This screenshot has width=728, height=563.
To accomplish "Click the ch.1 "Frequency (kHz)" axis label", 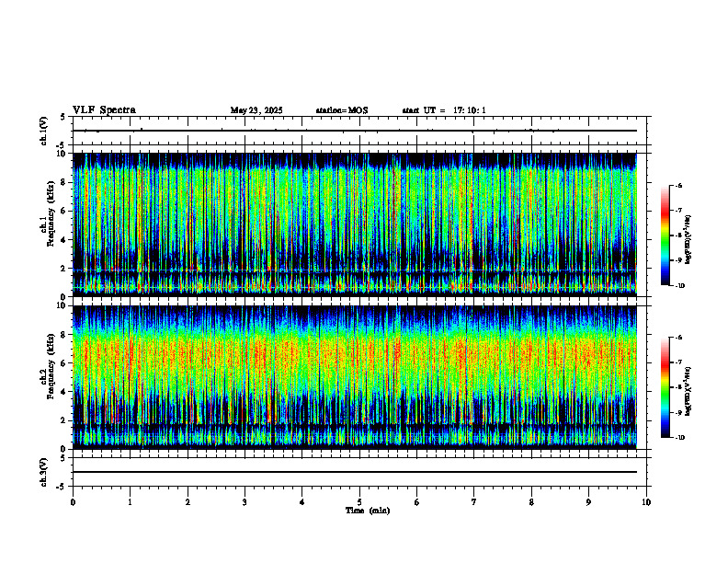I will pyautogui.click(x=51, y=213).
